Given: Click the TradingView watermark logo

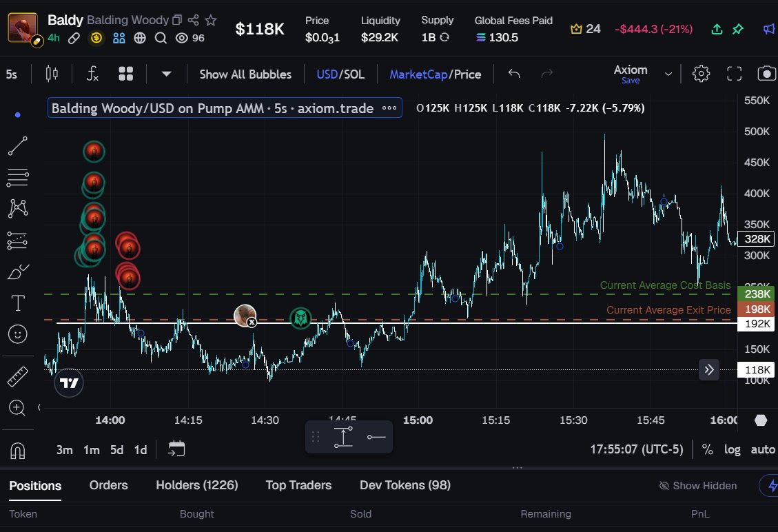Looking at the screenshot, I should pyautogui.click(x=68, y=384).
